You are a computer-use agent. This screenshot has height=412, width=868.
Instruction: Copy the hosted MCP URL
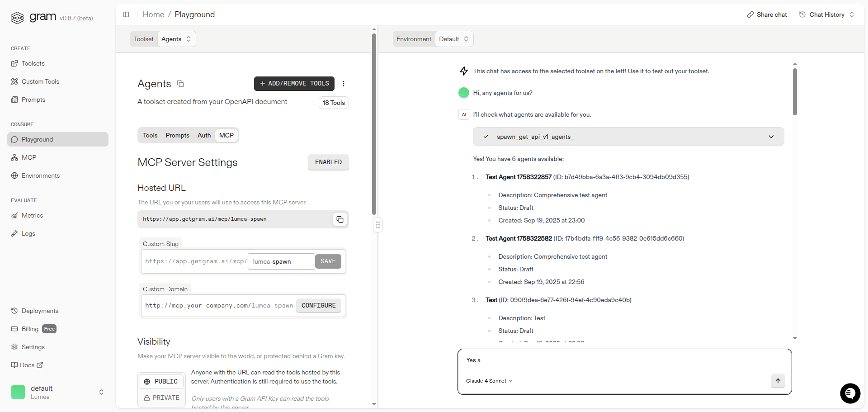coord(340,219)
